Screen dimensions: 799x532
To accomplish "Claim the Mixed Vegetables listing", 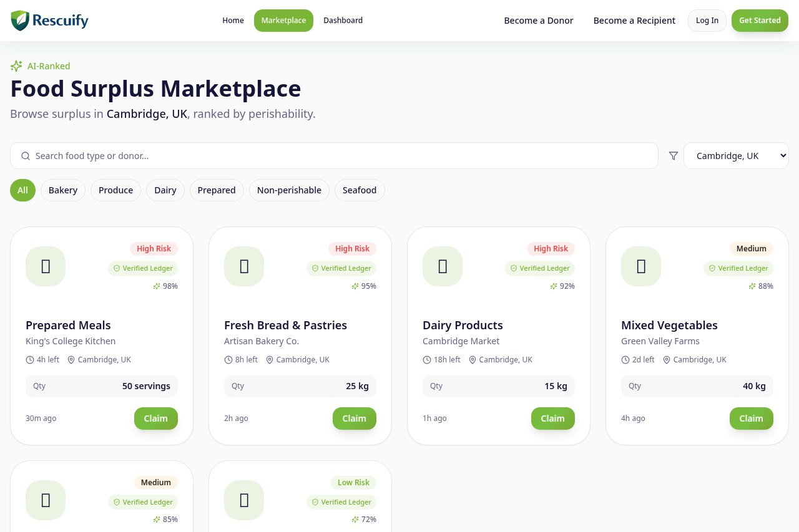I will tap(752, 418).
